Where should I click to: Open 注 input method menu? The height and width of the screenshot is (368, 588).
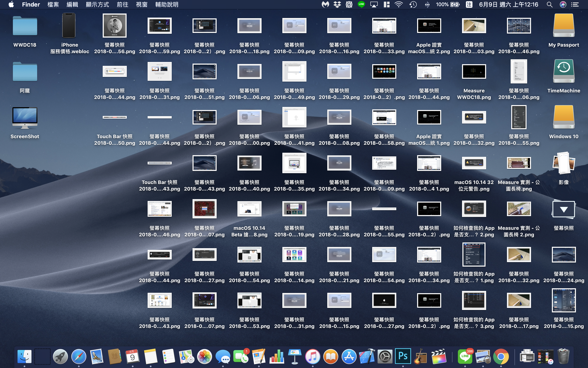pos(469,4)
